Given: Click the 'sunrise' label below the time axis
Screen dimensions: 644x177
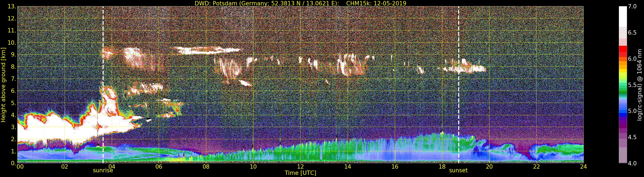Looking at the screenshot, I should click(103, 171).
